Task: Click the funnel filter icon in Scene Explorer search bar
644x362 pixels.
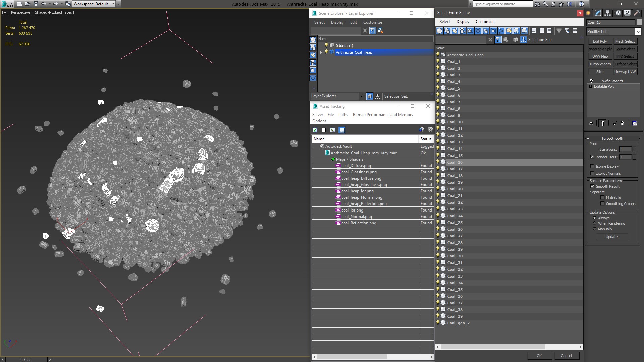Action: pyautogui.click(x=372, y=31)
